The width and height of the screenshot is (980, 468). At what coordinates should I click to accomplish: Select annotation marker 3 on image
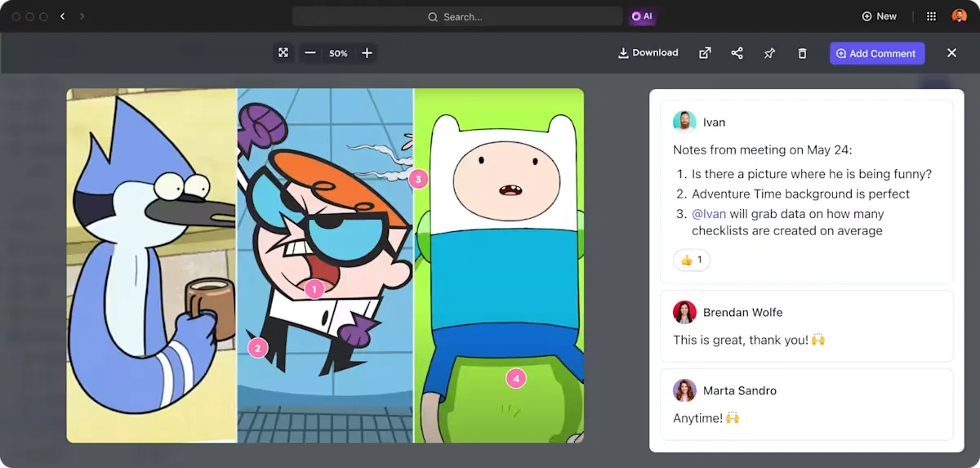418,178
